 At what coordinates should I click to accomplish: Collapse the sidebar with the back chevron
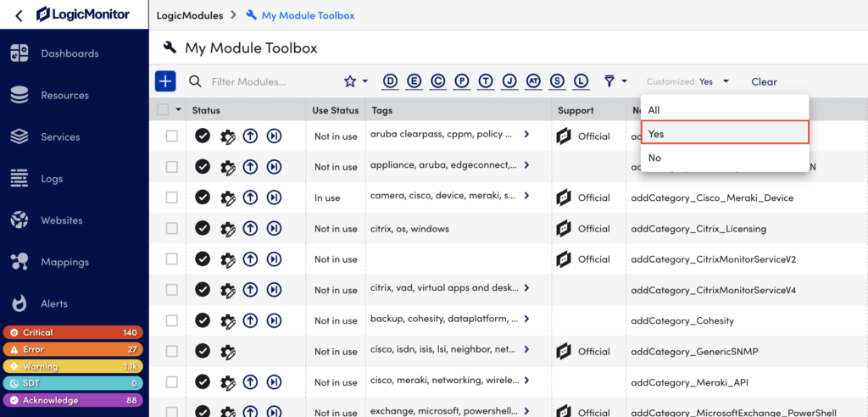19,15
